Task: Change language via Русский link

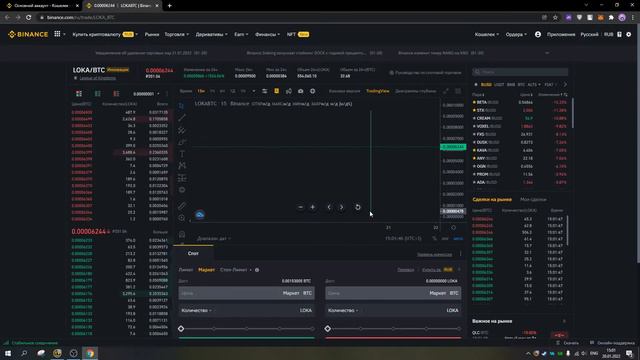Action: pos(589,35)
